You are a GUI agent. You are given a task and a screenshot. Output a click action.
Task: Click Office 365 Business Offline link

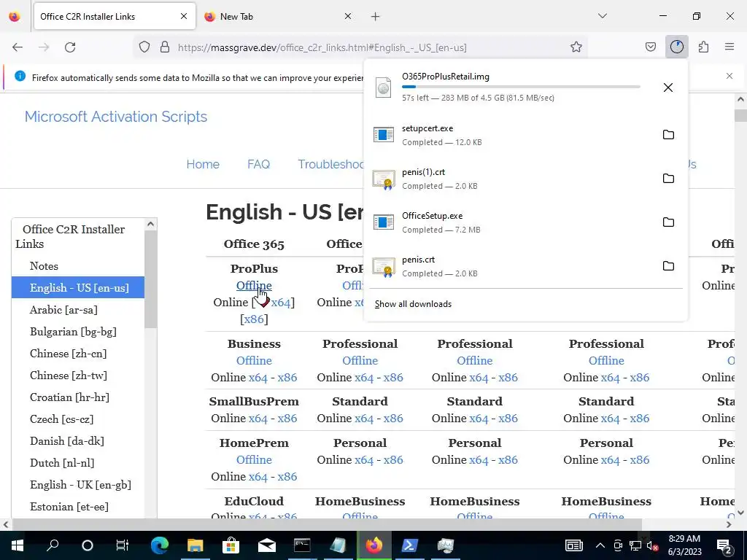[254, 360]
